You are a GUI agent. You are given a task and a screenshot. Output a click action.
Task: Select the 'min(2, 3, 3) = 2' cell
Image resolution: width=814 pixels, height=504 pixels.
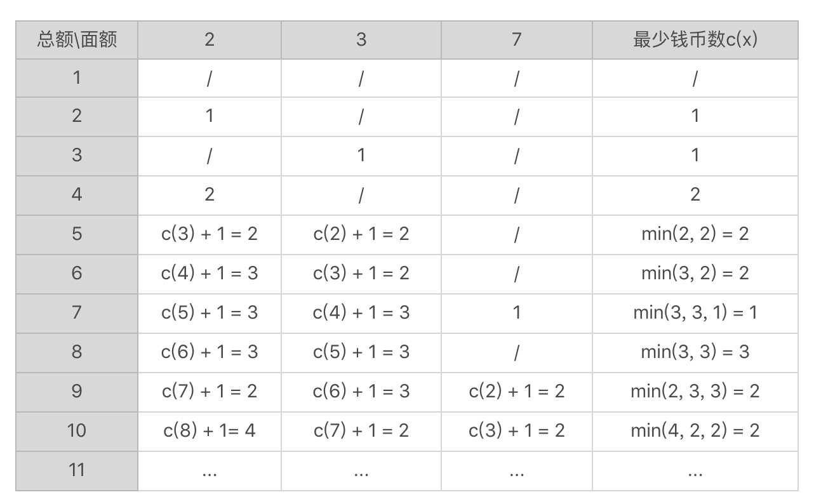click(x=695, y=391)
